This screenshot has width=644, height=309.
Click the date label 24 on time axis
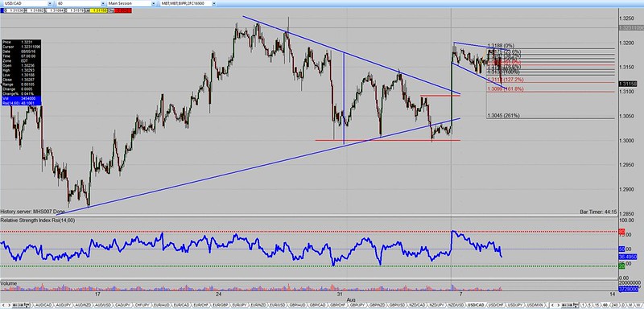click(x=218, y=295)
